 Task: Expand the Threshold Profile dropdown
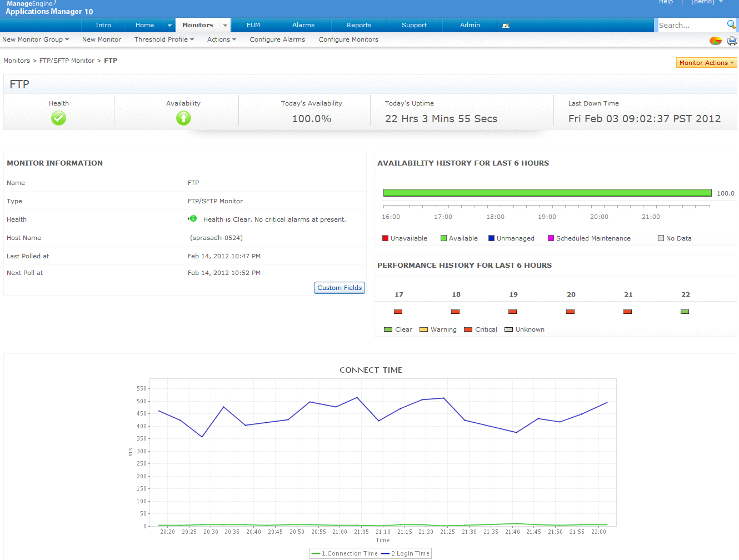(164, 39)
